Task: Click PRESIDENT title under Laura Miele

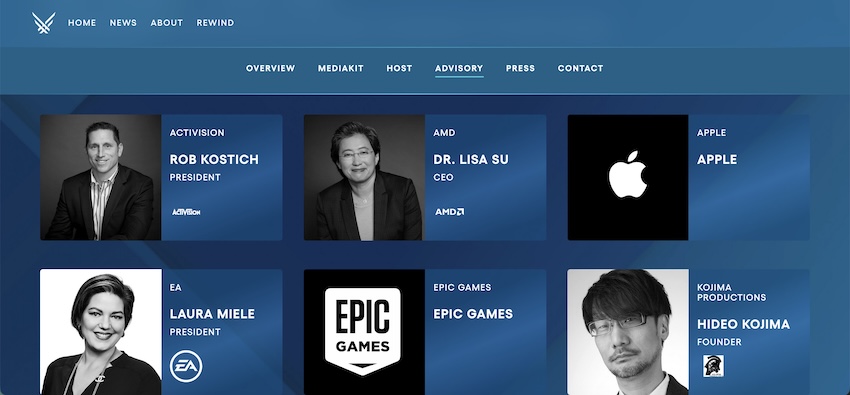Action: tap(195, 332)
